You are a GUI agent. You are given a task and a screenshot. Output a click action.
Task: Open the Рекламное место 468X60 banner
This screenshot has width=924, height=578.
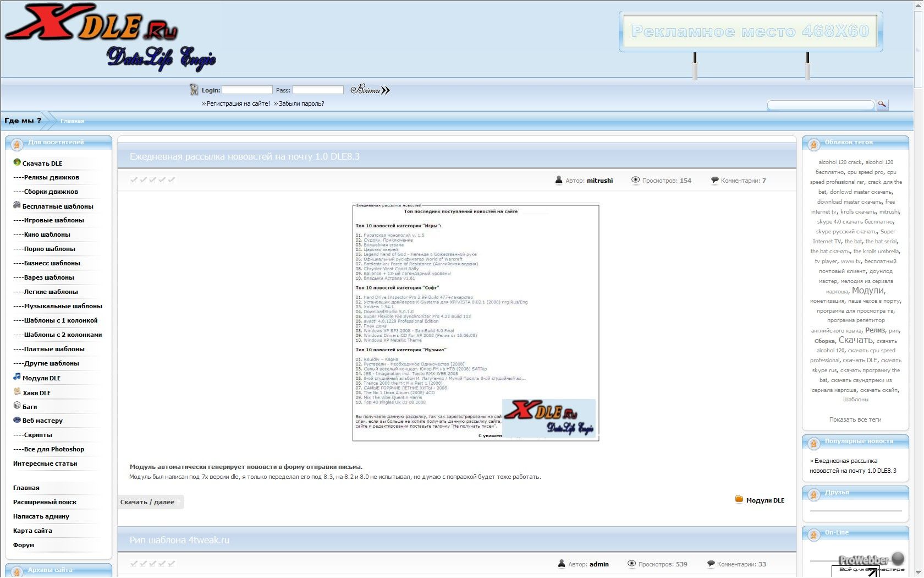coord(751,31)
